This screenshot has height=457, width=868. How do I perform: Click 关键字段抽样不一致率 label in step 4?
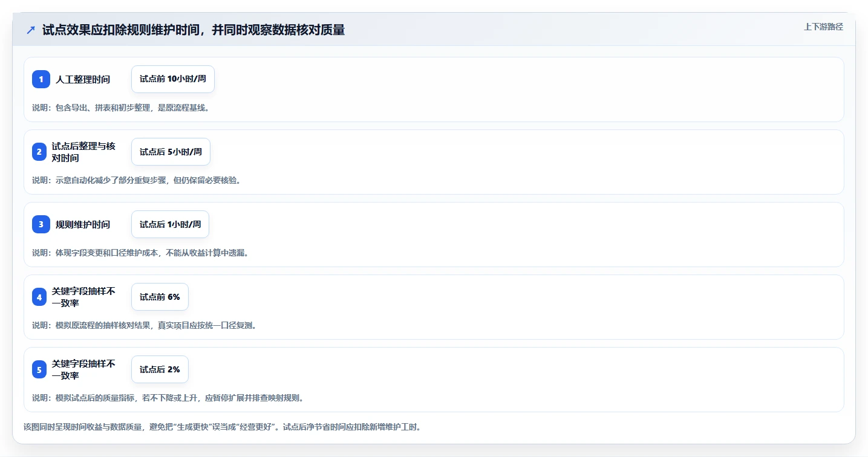point(83,297)
